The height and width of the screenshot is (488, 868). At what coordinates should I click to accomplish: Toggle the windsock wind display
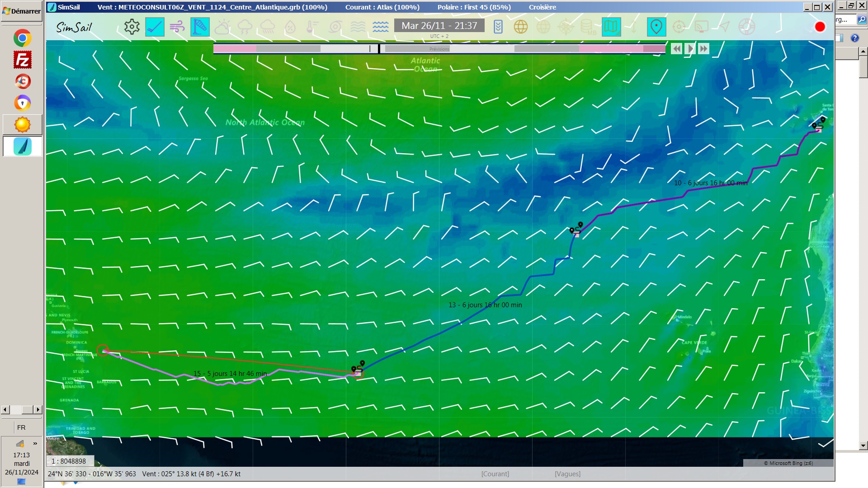click(200, 27)
